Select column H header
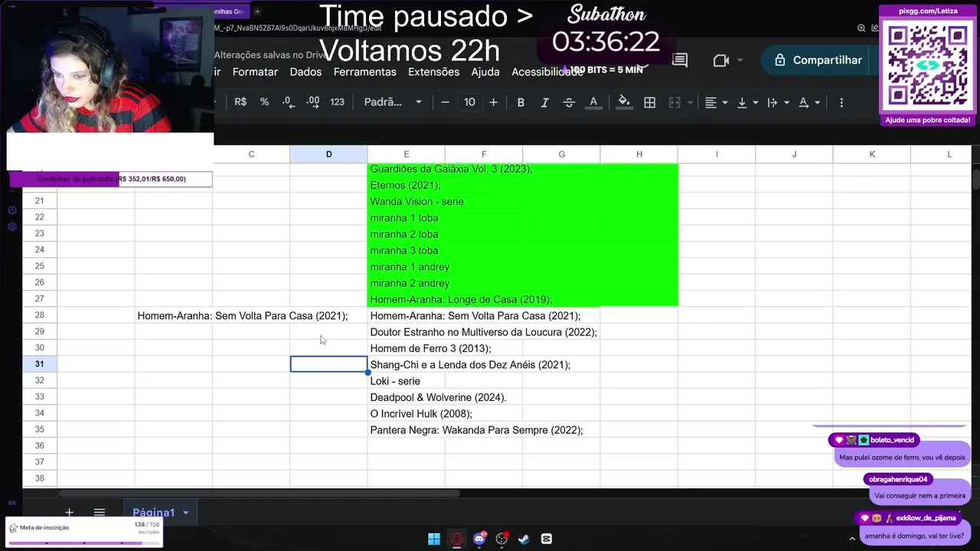The width and height of the screenshot is (980, 551). pyautogui.click(x=639, y=154)
